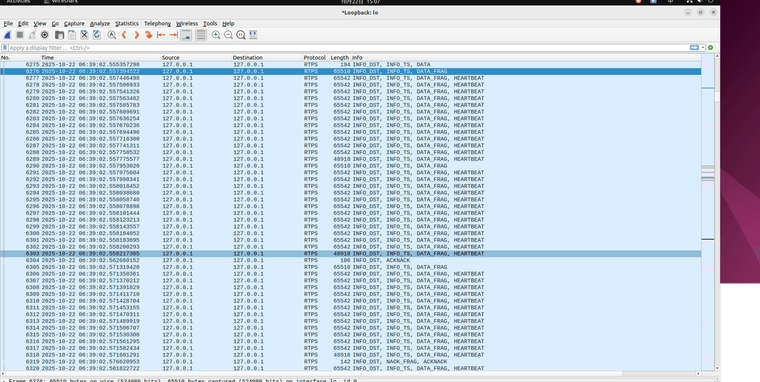The image size is (760, 382).
Task: Sort by the Destination column header
Action: tap(268, 58)
